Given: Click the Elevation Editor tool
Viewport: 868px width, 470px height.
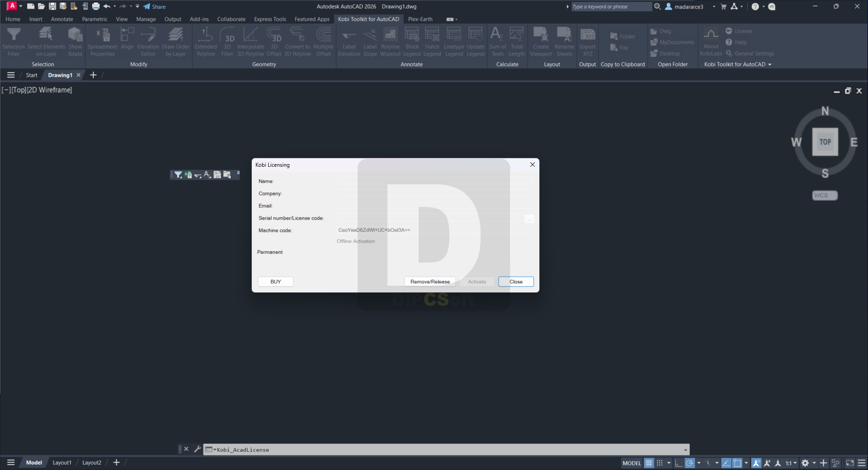Looking at the screenshot, I should coord(148,42).
